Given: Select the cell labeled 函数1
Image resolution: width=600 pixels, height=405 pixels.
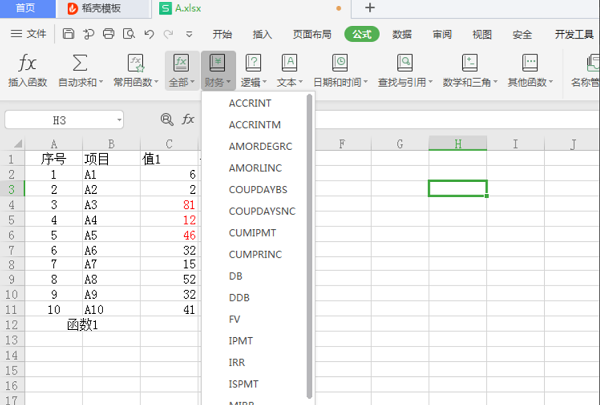Looking at the screenshot, I should point(83,325).
